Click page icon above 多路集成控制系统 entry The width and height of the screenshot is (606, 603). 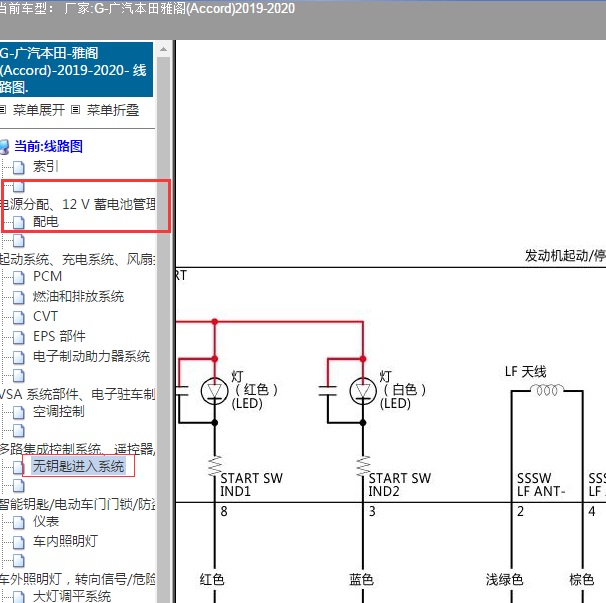click(x=19, y=430)
